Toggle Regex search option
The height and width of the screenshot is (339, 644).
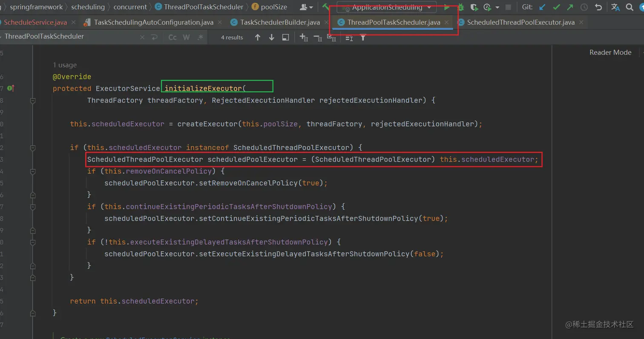(x=200, y=37)
